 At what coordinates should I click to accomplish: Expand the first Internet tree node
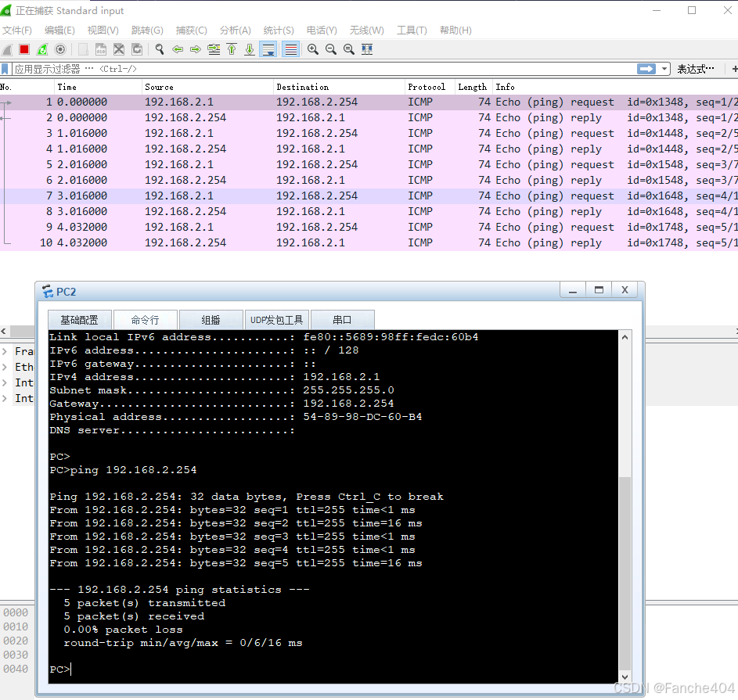pos(4,383)
